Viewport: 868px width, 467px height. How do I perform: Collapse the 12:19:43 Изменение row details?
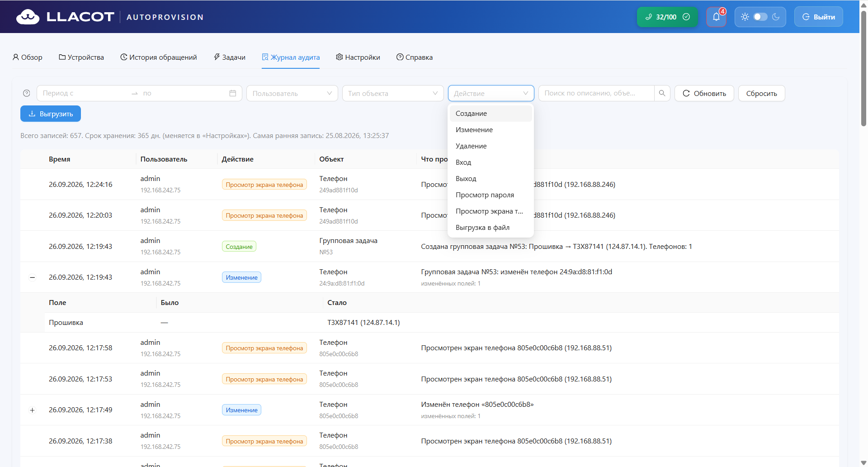coord(32,277)
